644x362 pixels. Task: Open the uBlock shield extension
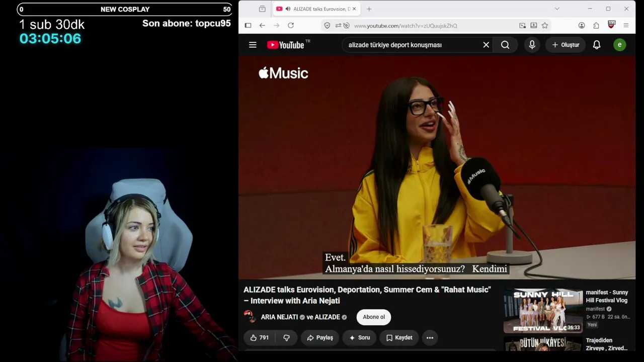pos(611,25)
